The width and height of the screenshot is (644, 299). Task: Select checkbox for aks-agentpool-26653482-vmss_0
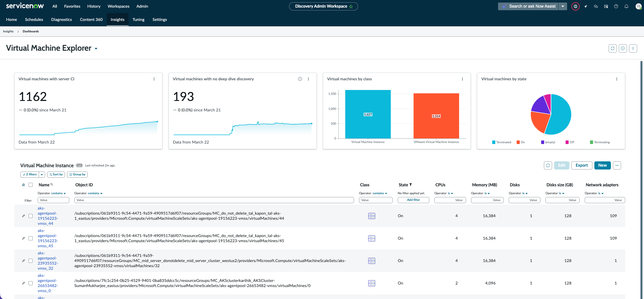[x=31, y=283]
